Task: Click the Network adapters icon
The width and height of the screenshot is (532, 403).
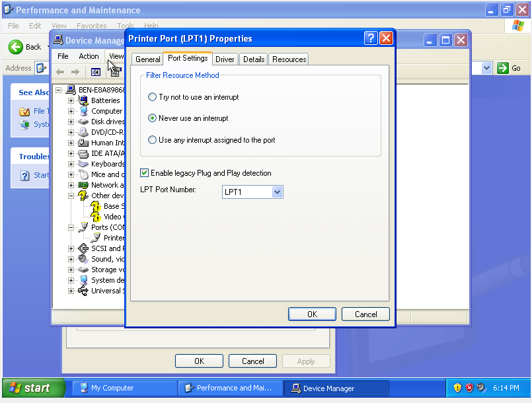Action: [x=83, y=185]
